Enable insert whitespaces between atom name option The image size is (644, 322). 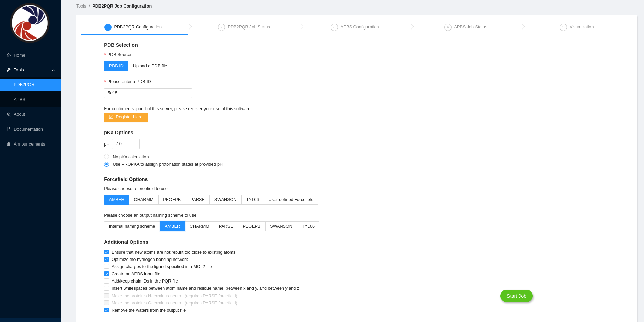click(x=107, y=288)
